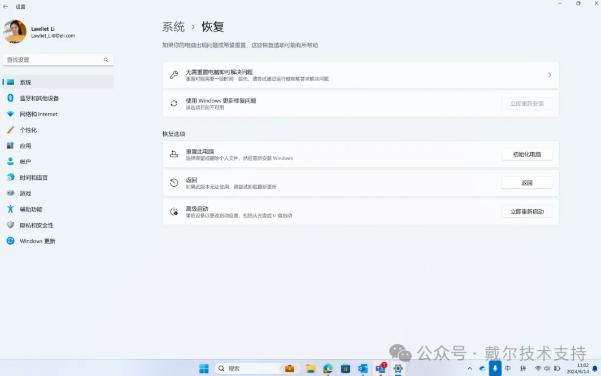
Task: Click the Settings gear on taskbar
Action: [x=398, y=368]
